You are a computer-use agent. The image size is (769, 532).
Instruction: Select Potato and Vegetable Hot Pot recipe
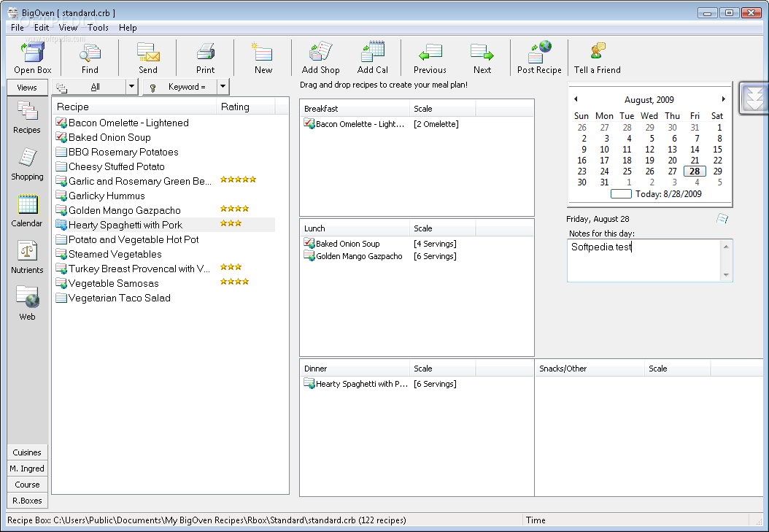134,239
